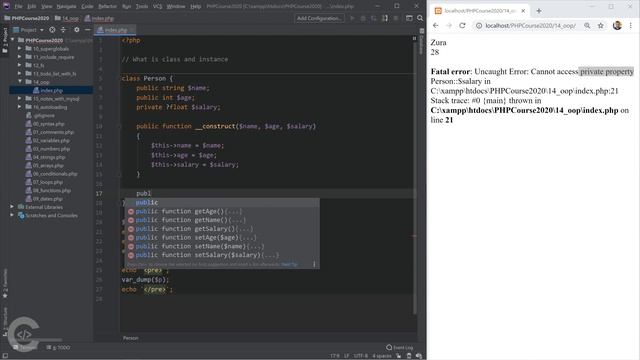Click the Locate file target icon in Project panel

[x=52, y=30]
